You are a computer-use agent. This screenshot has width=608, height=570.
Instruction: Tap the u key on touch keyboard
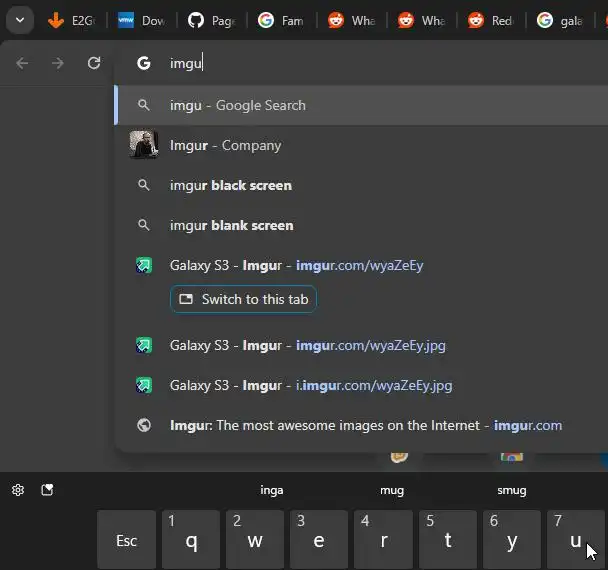pyautogui.click(x=576, y=540)
